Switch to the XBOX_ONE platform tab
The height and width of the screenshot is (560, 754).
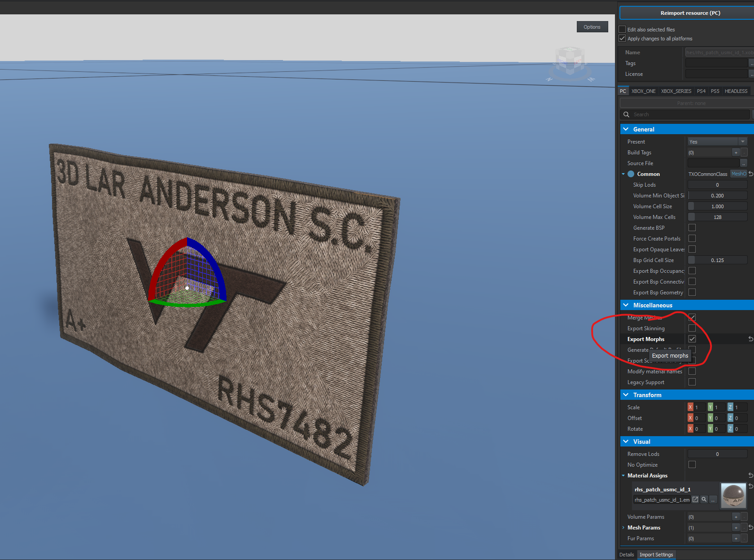click(643, 91)
